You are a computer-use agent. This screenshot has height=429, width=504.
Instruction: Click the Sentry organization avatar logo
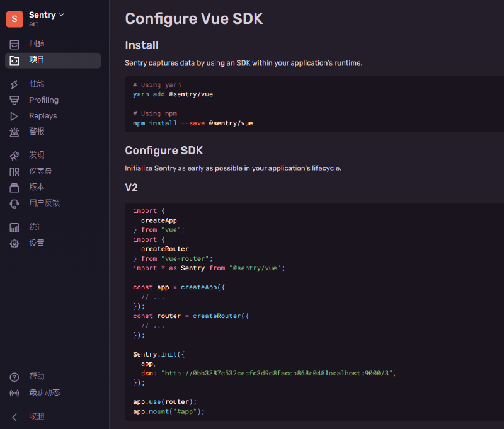click(14, 19)
